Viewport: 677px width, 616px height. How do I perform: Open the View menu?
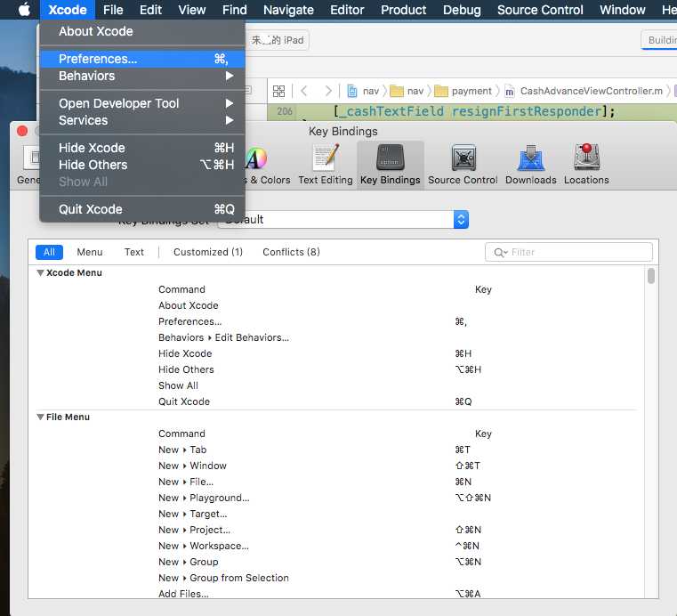coord(192,10)
